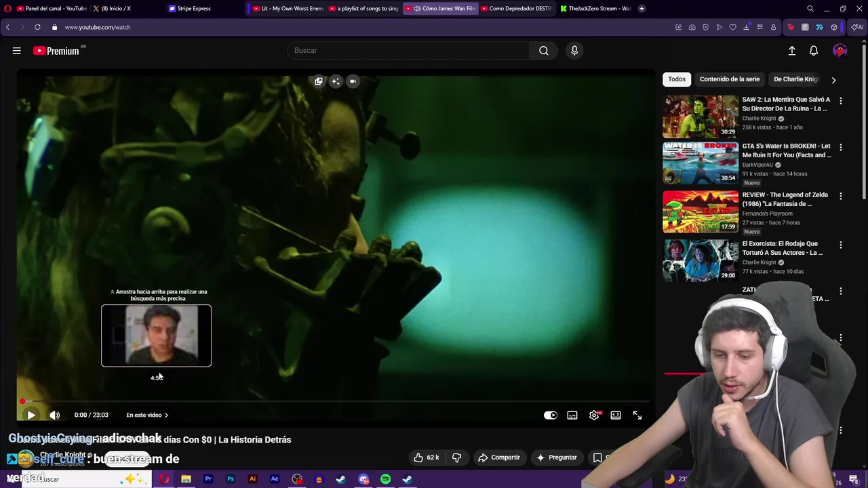868x488 pixels.
Task: Go back in the browser
Action: click(7, 27)
